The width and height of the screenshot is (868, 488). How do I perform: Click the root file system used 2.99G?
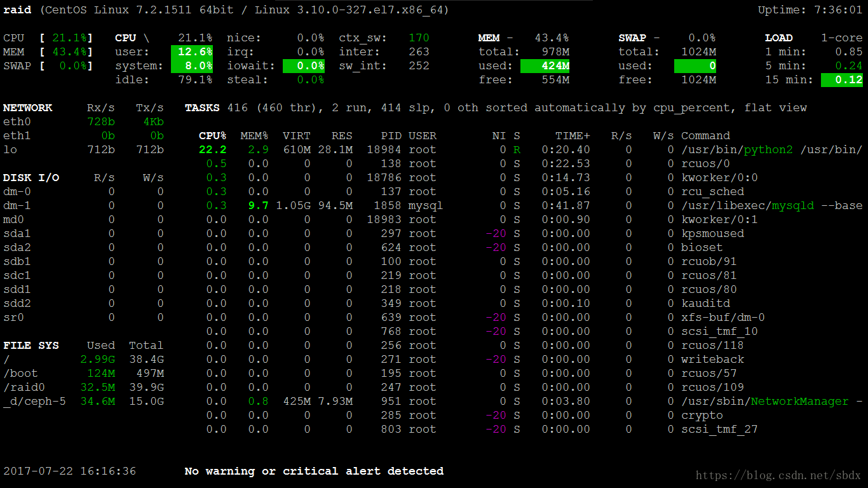pyautogui.click(x=97, y=360)
